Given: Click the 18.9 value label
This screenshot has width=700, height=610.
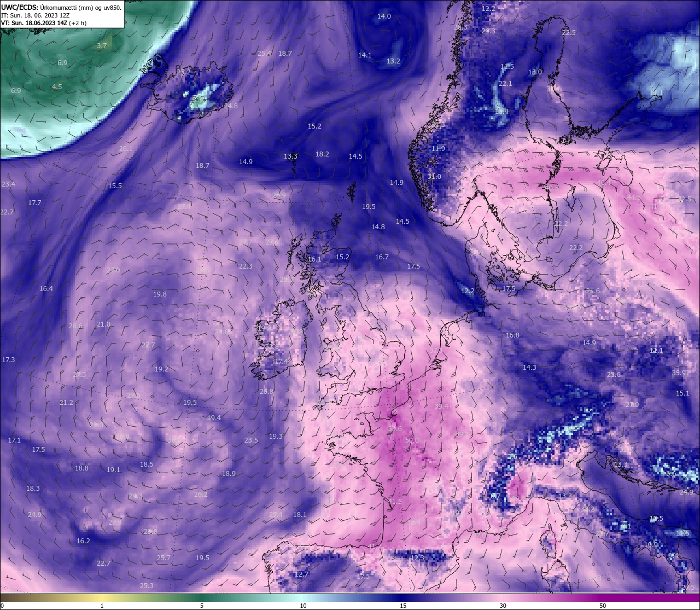Looking at the screenshot, I should 229,474.
